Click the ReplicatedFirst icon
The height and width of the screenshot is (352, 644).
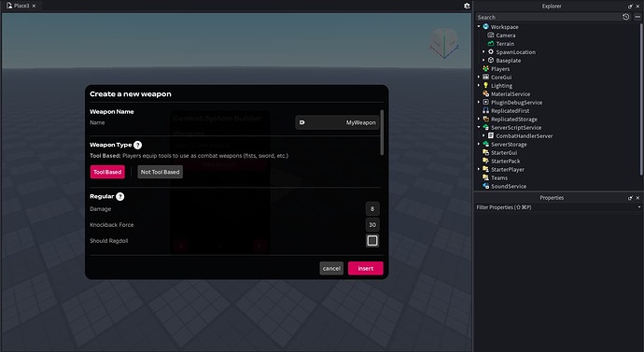486,110
